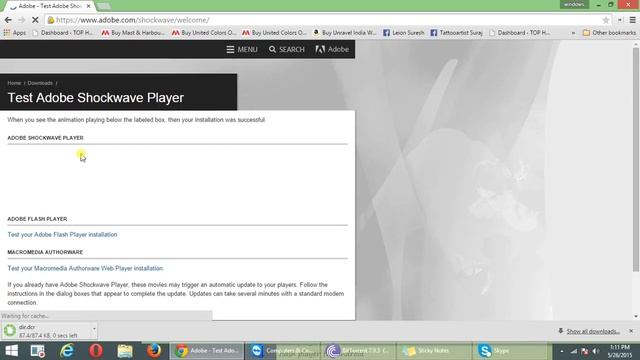Expand the dir.dcr download options arrow
This screenshot has width=640, height=360.
[94, 329]
